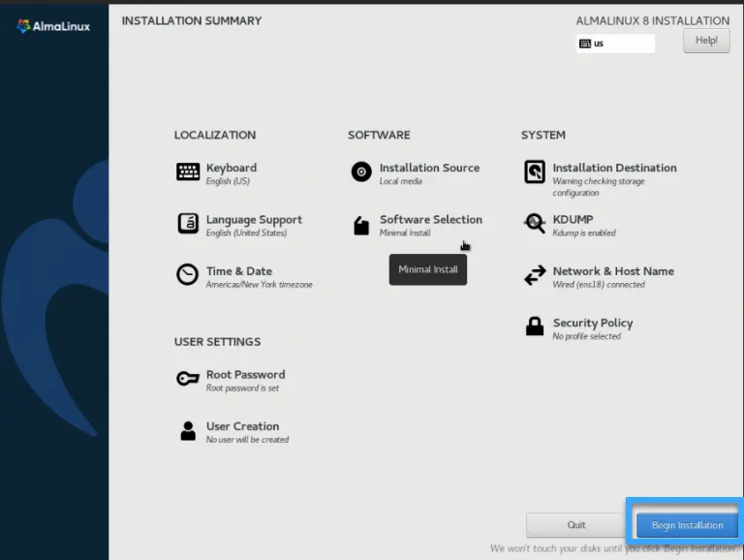This screenshot has height=560, width=744.
Task: Click the keyboard icon in layout indicator
Action: pos(585,44)
